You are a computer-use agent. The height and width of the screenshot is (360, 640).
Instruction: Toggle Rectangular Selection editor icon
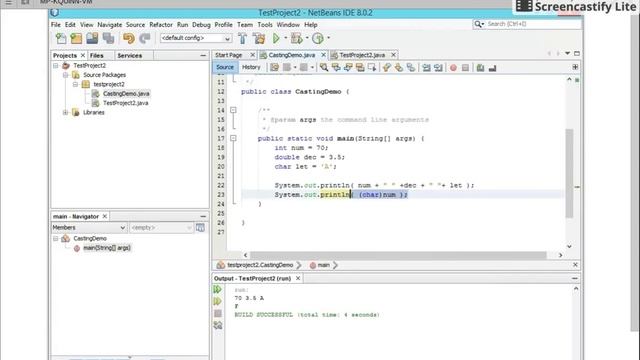[372, 67]
